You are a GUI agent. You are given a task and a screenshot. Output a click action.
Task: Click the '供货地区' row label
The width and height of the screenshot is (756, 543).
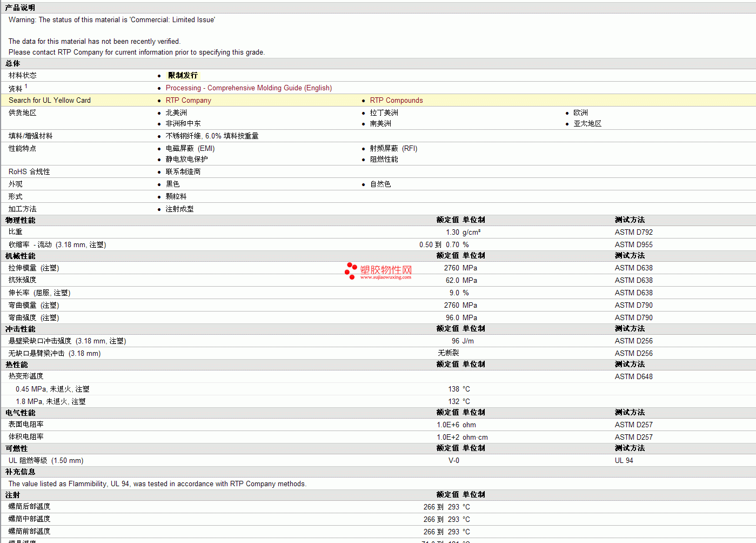[23, 113]
